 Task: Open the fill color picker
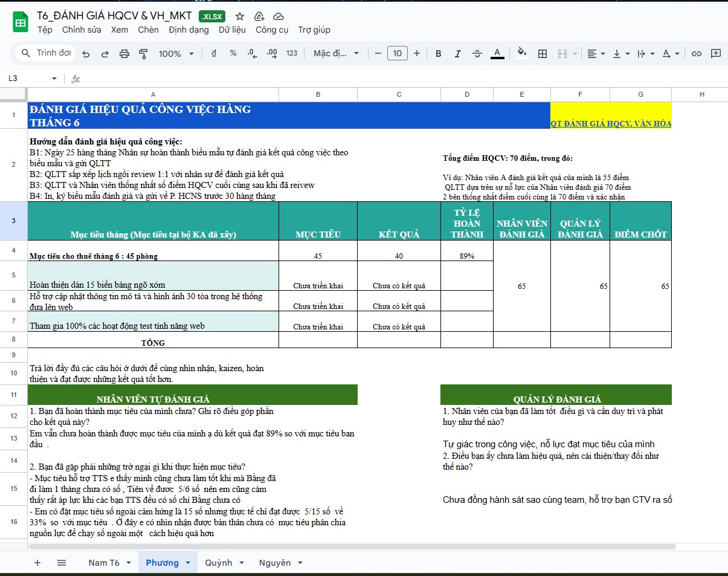point(522,54)
